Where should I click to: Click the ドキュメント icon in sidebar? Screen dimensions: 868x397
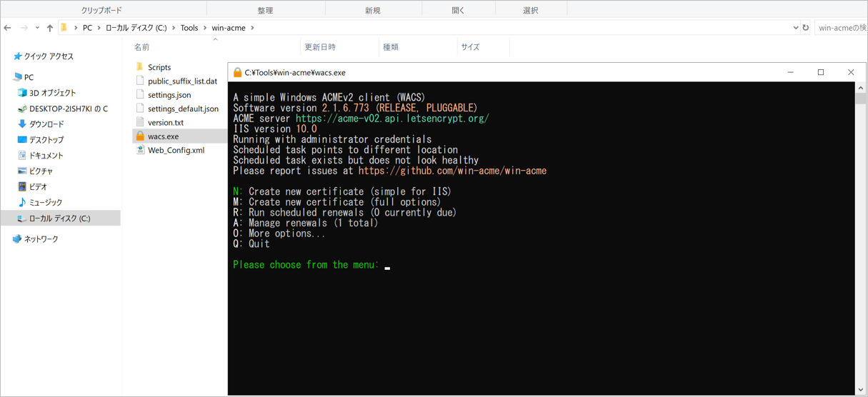click(22, 156)
